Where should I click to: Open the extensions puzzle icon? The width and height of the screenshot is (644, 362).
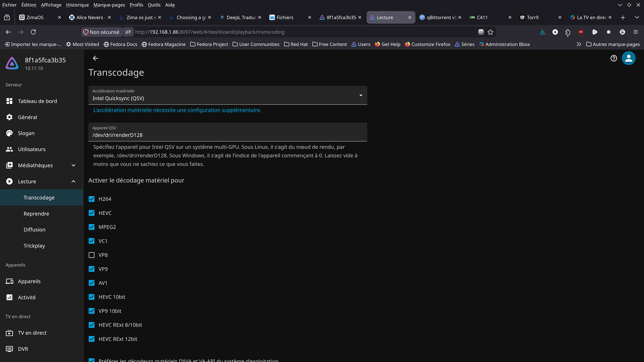coord(568,32)
